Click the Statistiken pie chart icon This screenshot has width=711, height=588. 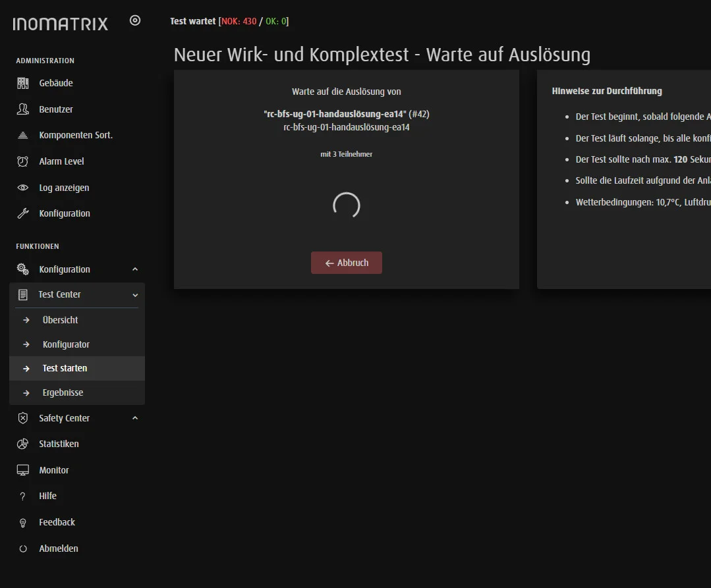pos(23,444)
